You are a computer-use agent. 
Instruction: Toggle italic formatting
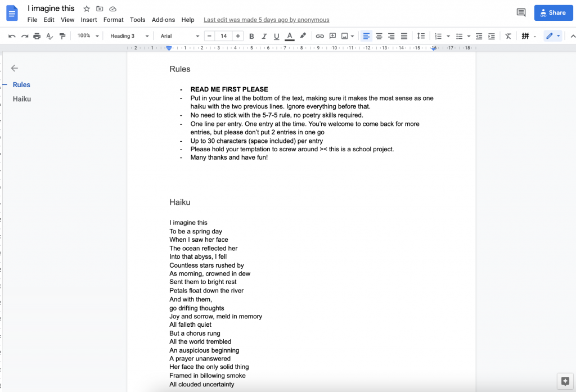264,36
